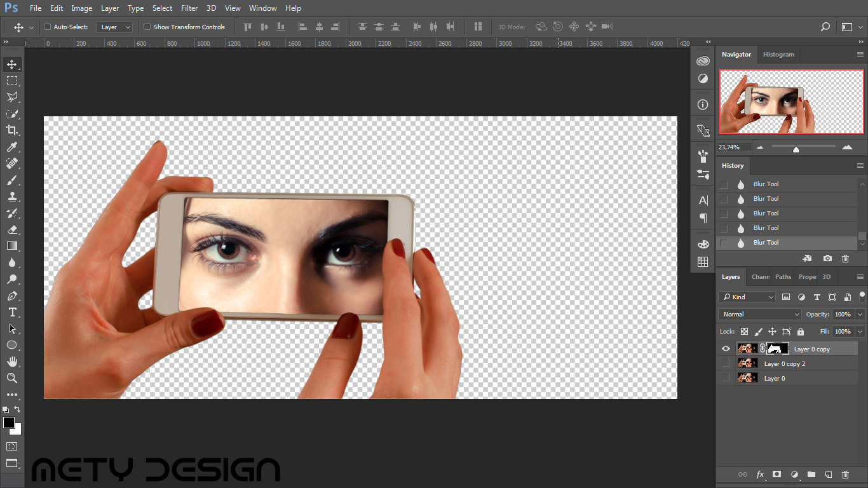Select the Quick Selection tool

pos(11,114)
